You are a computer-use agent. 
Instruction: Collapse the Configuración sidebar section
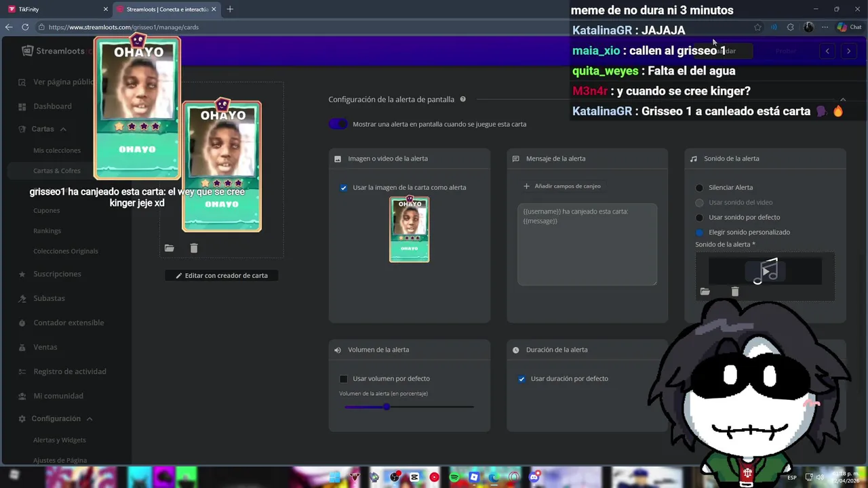click(89, 419)
